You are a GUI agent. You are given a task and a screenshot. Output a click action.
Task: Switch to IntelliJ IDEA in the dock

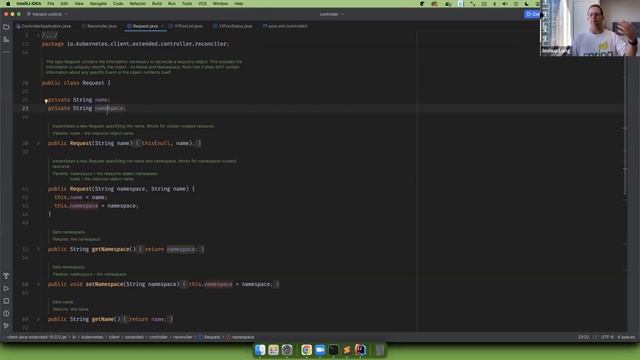coord(360,350)
